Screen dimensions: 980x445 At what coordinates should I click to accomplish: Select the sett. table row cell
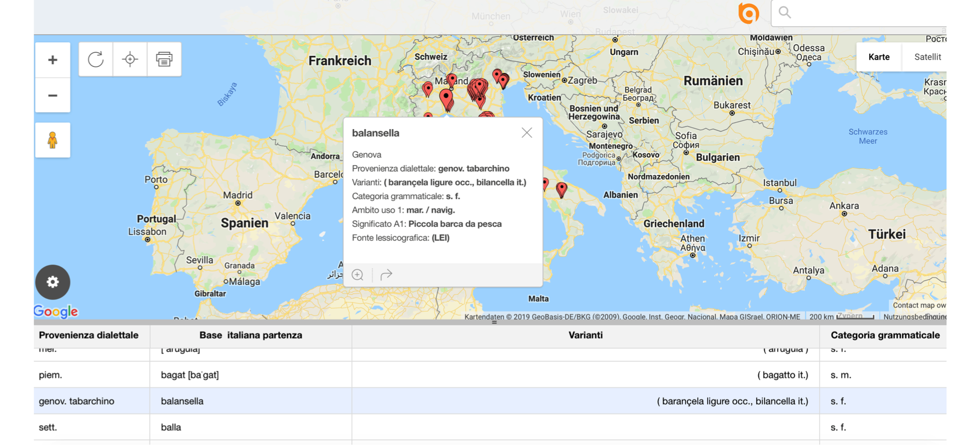coord(92,427)
